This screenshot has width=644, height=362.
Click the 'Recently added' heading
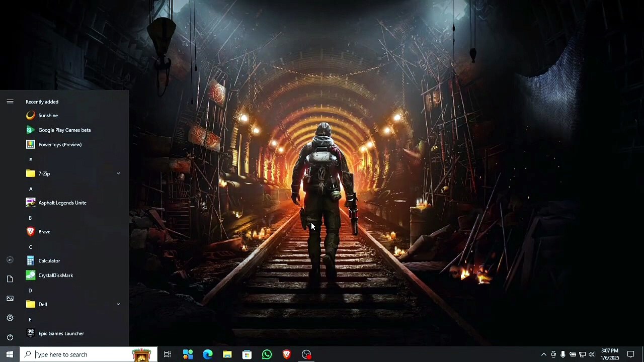click(x=42, y=102)
